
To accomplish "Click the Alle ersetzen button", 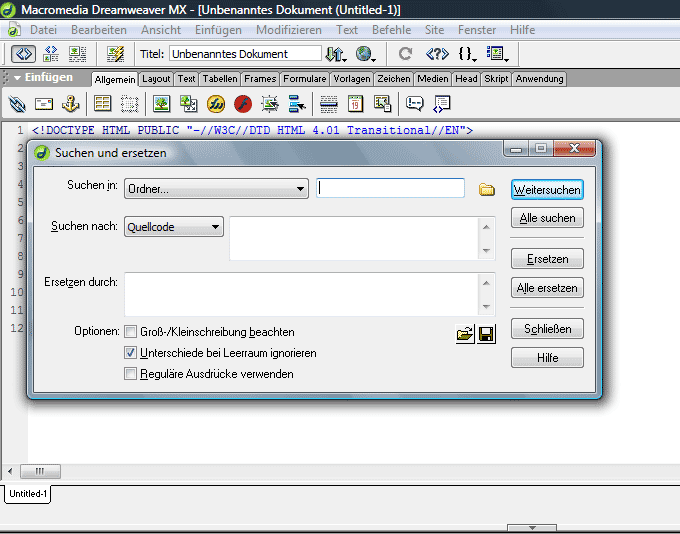I will tap(547, 288).
